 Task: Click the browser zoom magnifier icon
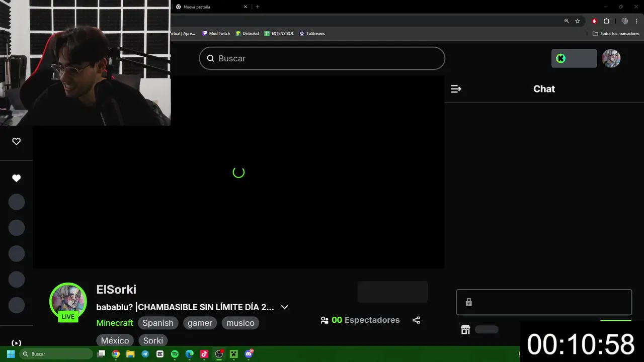pos(567,21)
